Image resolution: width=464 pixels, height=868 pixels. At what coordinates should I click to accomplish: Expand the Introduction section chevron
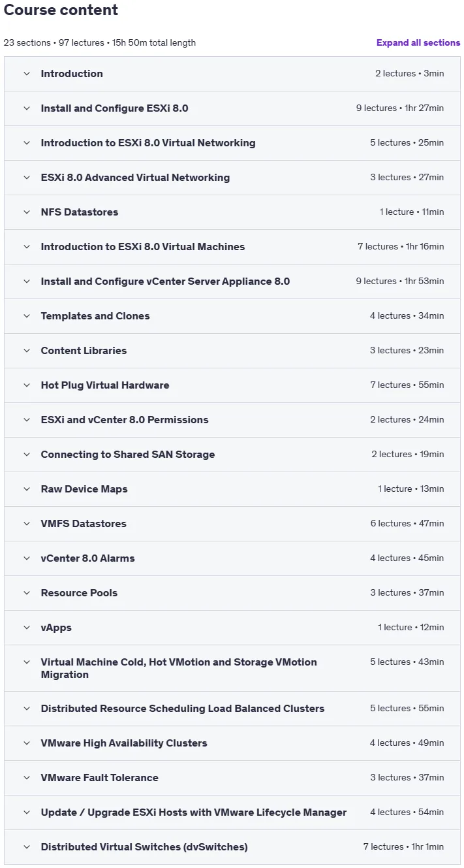tap(27, 74)
